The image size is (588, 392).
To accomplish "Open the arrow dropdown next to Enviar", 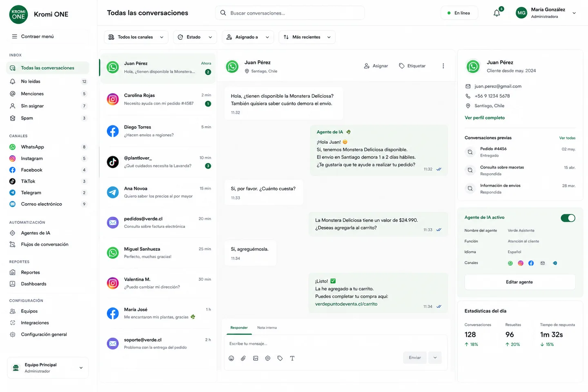I will (435, 358).
